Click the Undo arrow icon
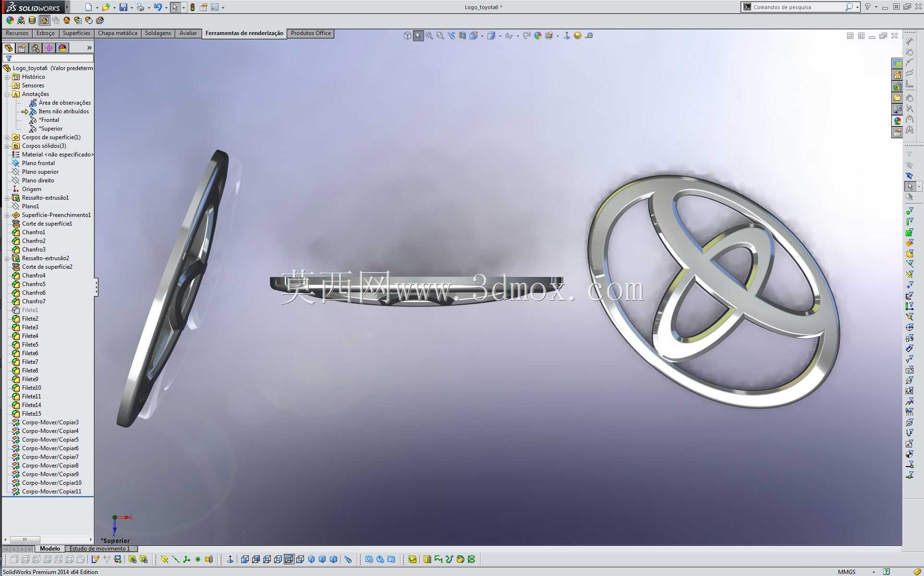Image resolution: width=924 pixels, height=576 pixels. click(x=158, y=7)
